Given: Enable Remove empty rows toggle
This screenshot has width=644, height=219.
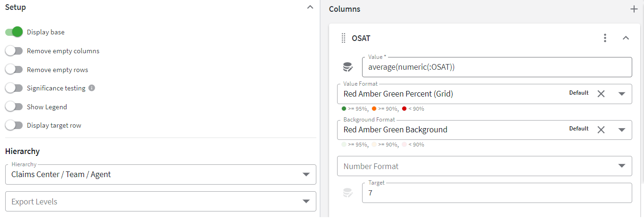Looking at the screenshot, I should [x=14, y=70].
